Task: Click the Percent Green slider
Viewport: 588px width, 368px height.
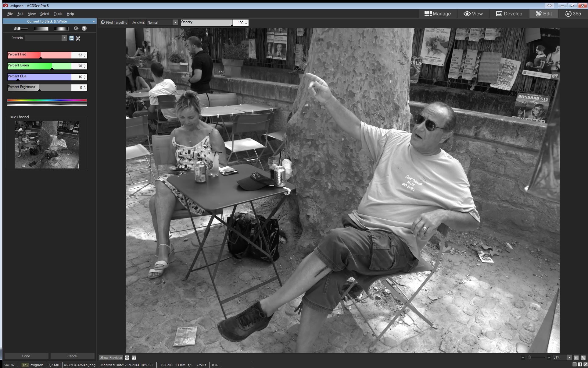Action: coord(40,66)
